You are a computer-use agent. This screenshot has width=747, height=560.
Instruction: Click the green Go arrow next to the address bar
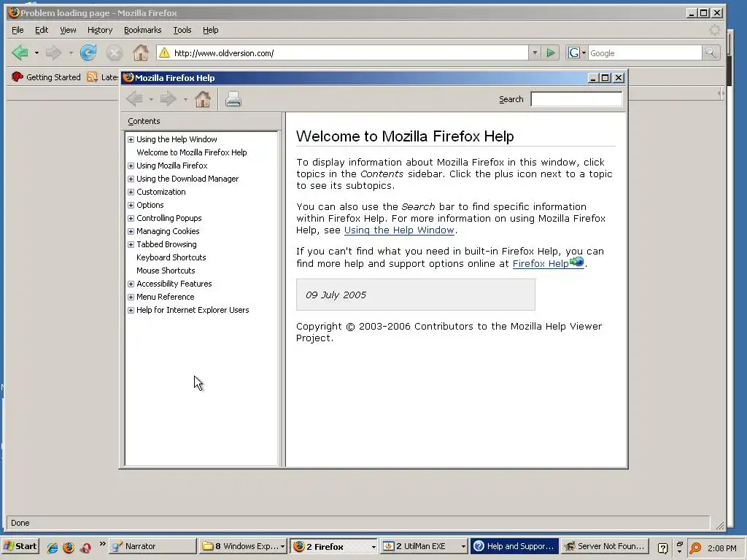click(x=551, y=52)
